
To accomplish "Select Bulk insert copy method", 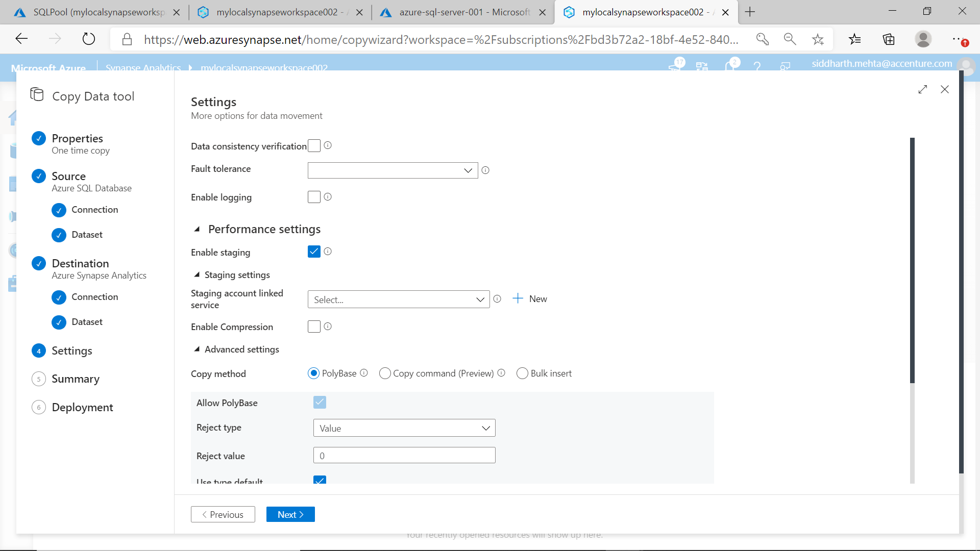I will tap(522, 373).
